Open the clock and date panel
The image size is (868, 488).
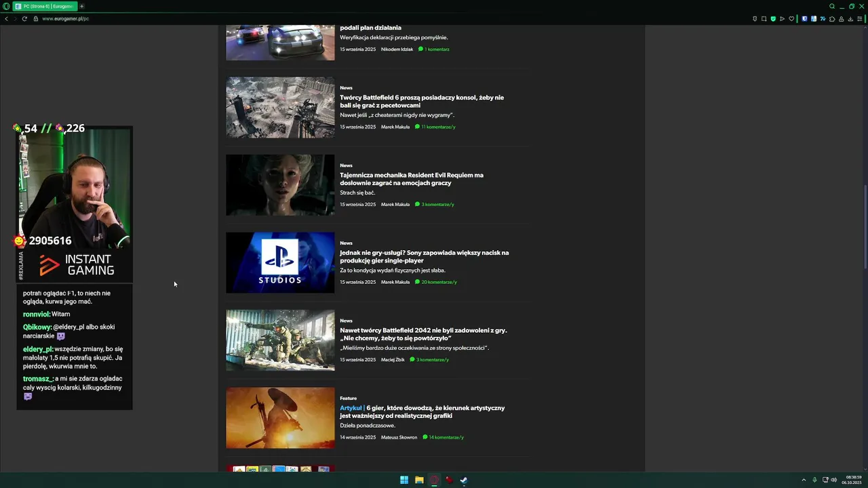pyautogui.click(x=852, y=480)
